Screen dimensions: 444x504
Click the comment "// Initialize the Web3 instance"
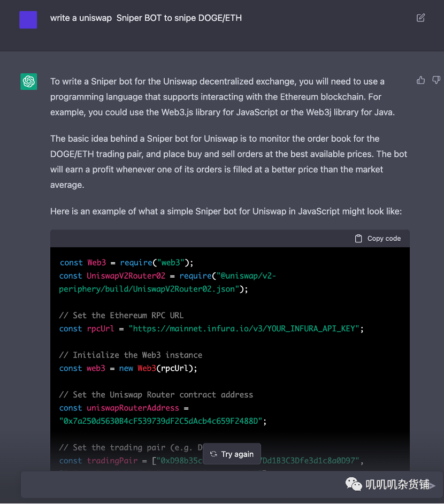pyautogui.click(x=131, y=355)
